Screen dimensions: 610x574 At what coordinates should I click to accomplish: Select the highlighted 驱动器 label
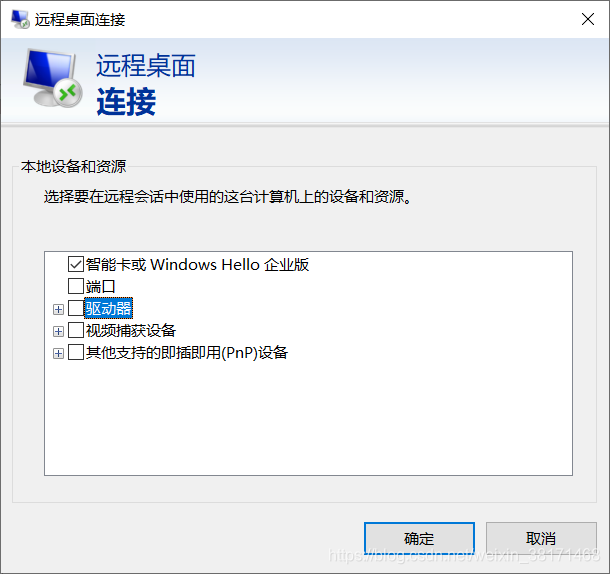pyautogui.click(x=109, y=308)
